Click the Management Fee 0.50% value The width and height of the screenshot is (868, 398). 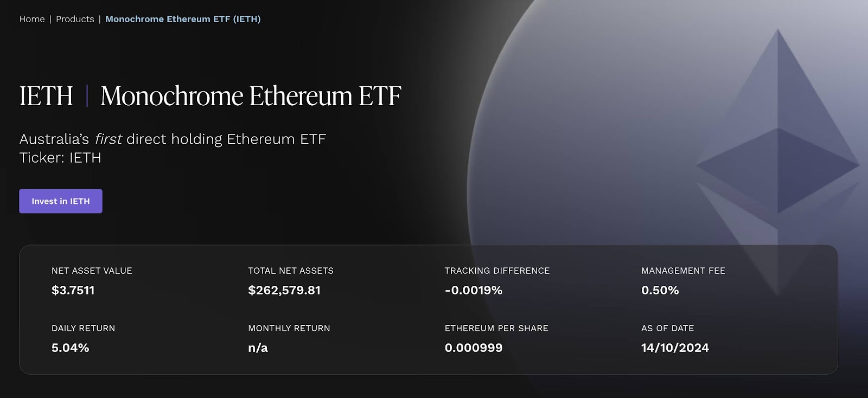click(660, 290)
